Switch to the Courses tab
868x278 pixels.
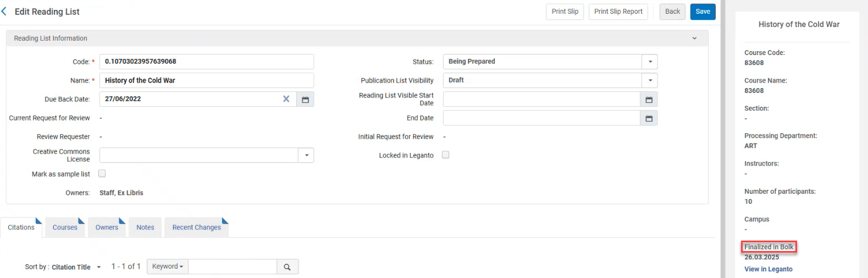coord(65,228)
